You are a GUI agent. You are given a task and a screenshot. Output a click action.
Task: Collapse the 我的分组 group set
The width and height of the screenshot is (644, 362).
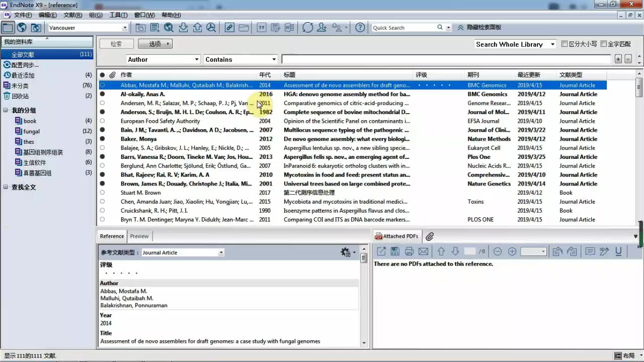(x=6, y=110)
